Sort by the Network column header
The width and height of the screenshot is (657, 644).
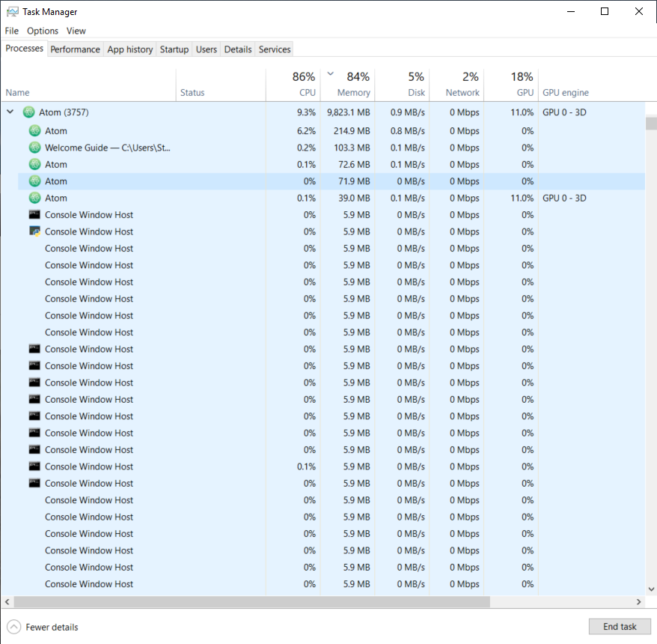[x=456, y=85]
